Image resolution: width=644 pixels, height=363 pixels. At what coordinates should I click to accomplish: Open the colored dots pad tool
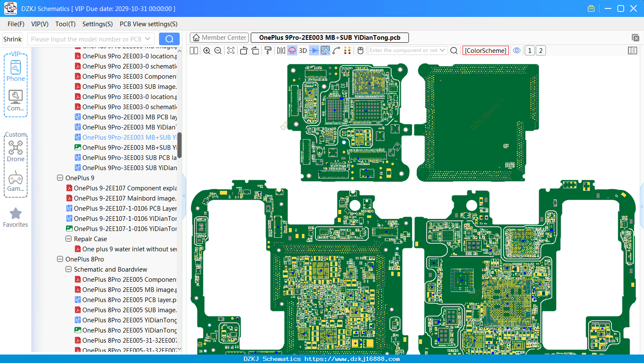point(348,51)
